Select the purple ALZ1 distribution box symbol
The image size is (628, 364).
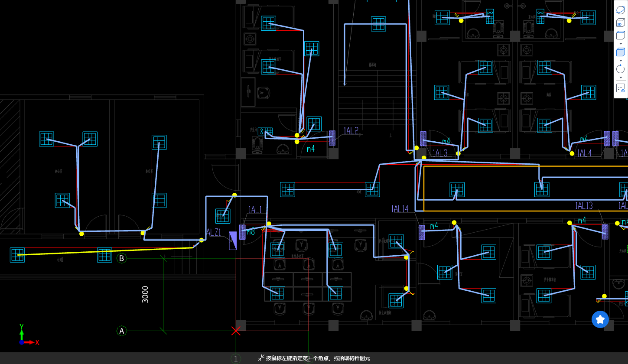(233, 240)
